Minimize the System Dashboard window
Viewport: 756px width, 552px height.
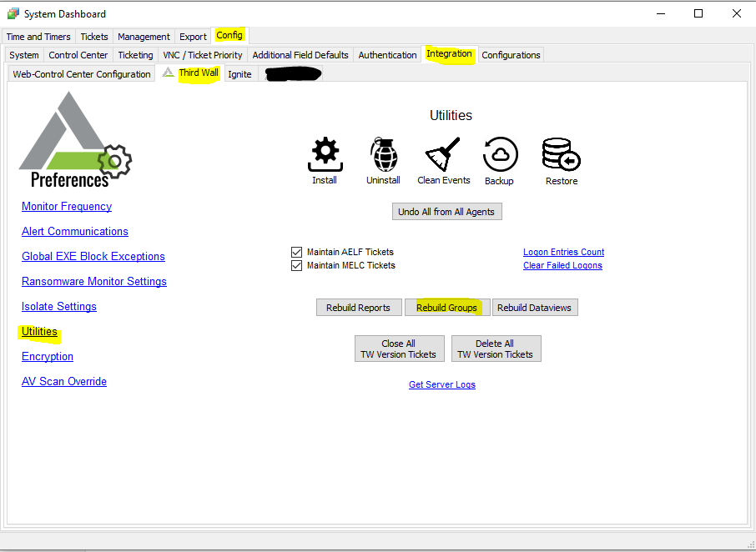point(661,14)
